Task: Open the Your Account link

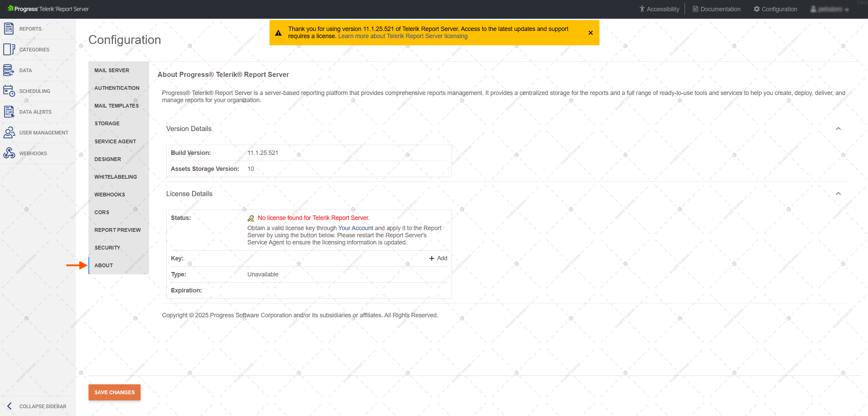Action: click(355, 228)
